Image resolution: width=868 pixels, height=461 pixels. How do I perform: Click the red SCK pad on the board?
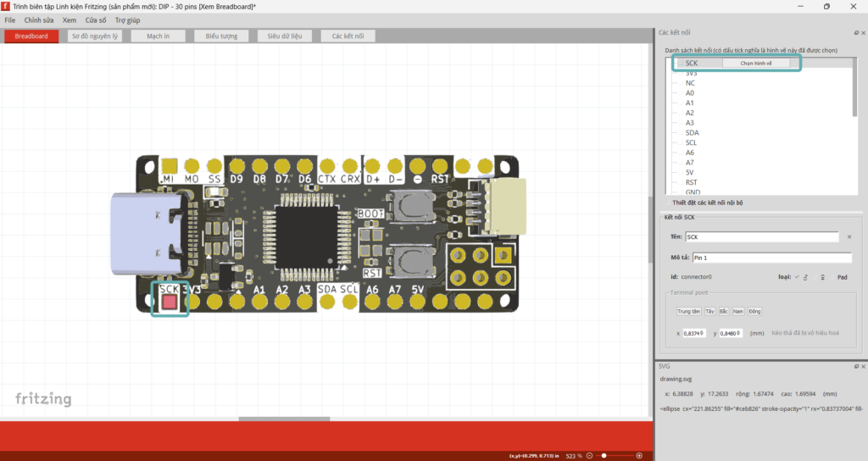point(170,303)
